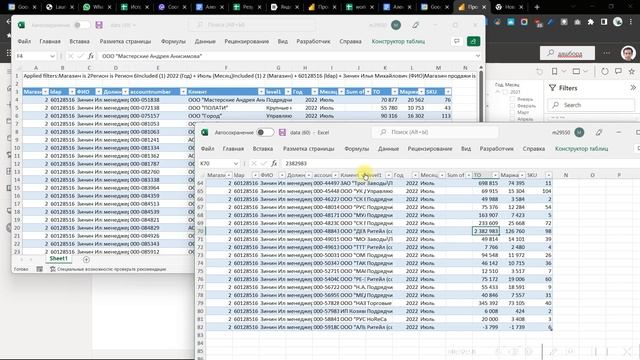Screen dimensions: 640x360
Task: Expand Name Box dropdown showing F4
Action: [52, 56]
